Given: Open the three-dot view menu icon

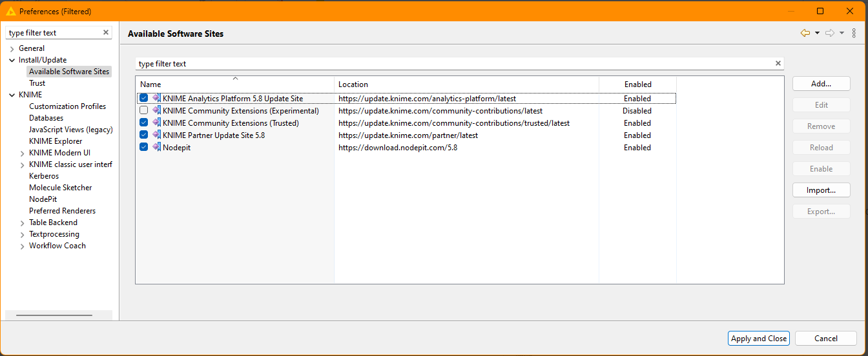Looking at the screenshot, I should 854,33.
